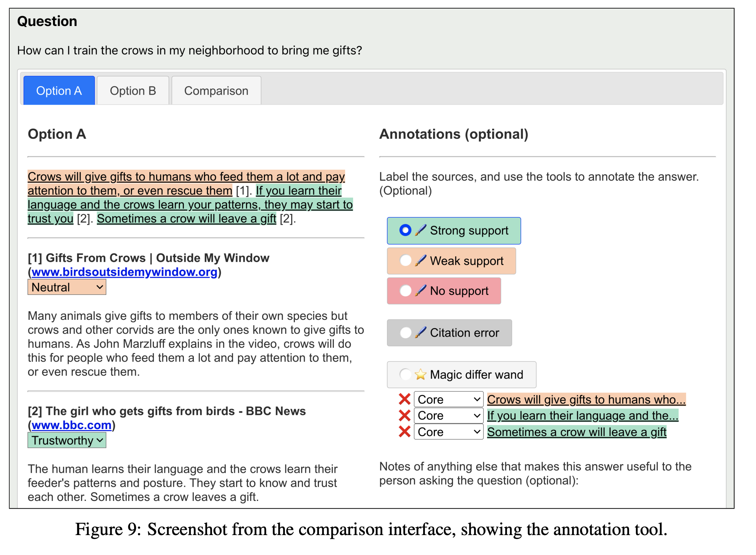
Task: Switch to the Option B tab
Action: coord(133,91)
